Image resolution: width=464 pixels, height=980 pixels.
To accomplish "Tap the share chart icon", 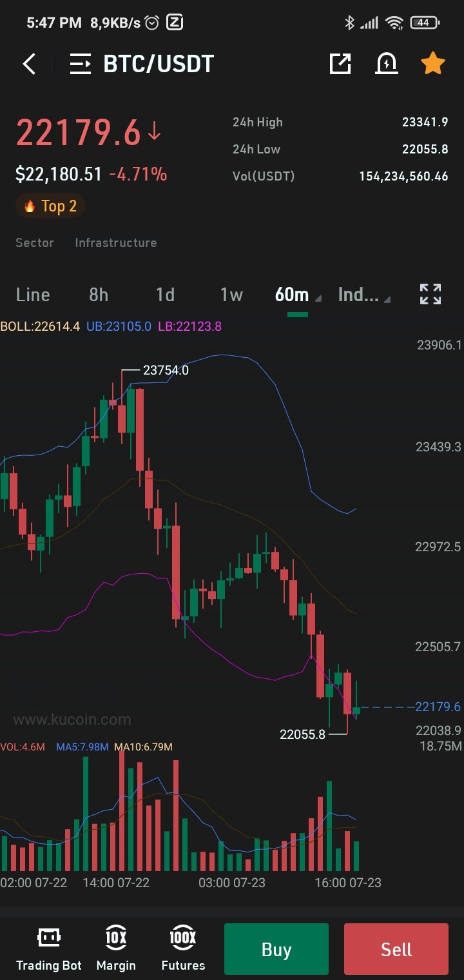I will pyautogui.click(x=340, y=63).
